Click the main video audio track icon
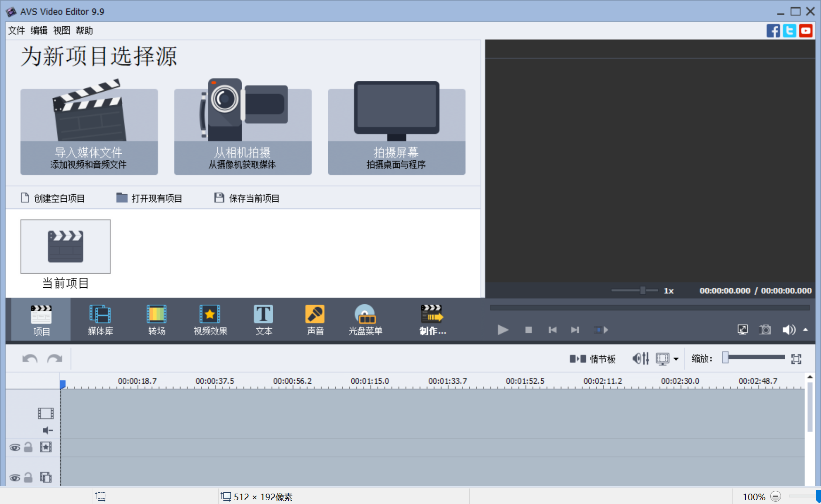This screenshot has height=504, width=821. click(48, 430)
